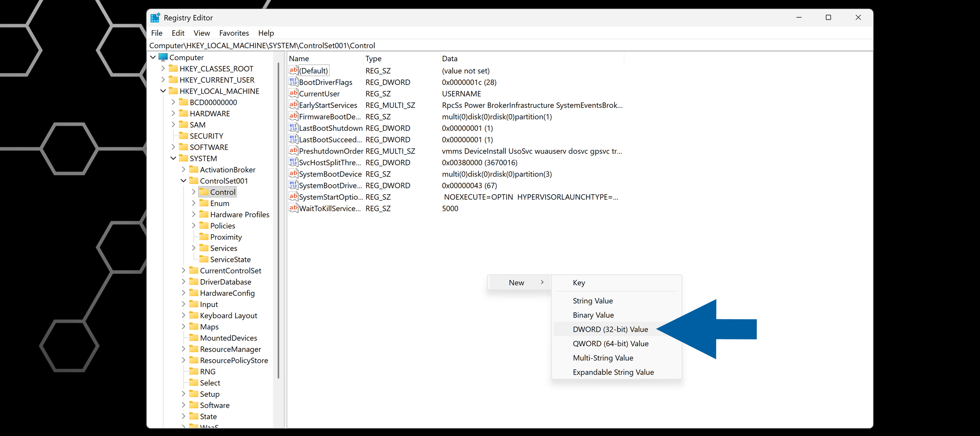Select String Value in New submenu
Image resolution: width=980 pixels, height=436 pixels.
coord(593,301)
